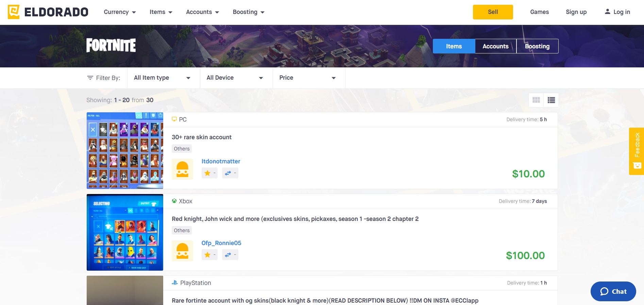Viewport: 644px width, 305px height.
Task: Click the Feedback smiley icon
Action: tap(637, 165)
